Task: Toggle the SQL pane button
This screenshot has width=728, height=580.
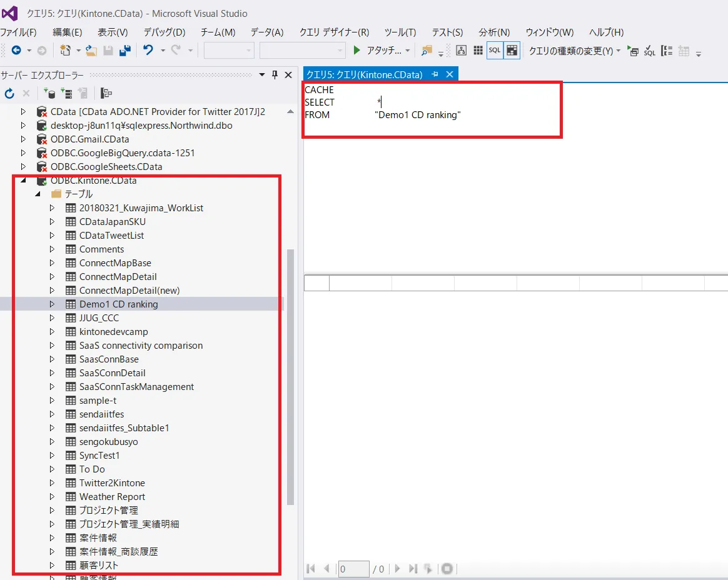Action: (x=495, y=51)
